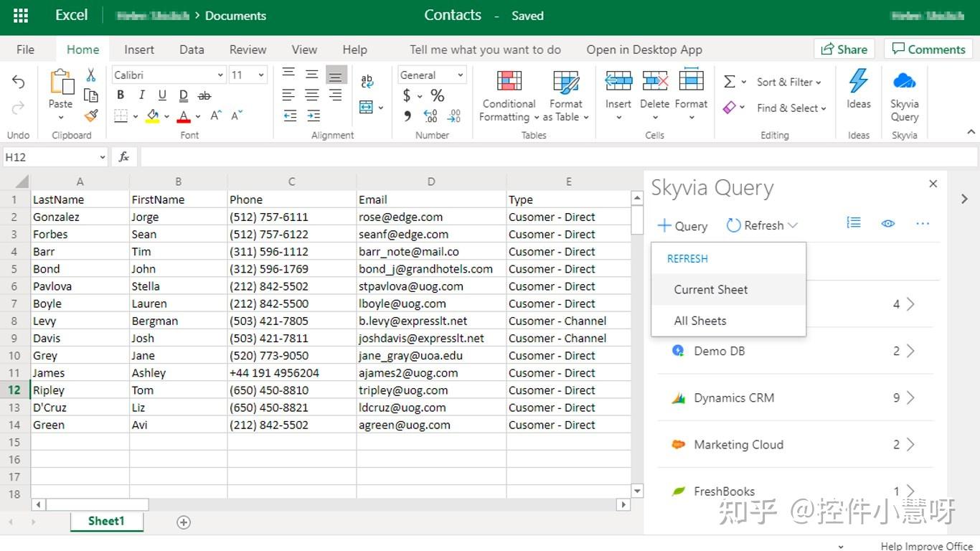Toggle italic formatting
Viewport: 980px width, 551px height.
click(x=141, y=95)
